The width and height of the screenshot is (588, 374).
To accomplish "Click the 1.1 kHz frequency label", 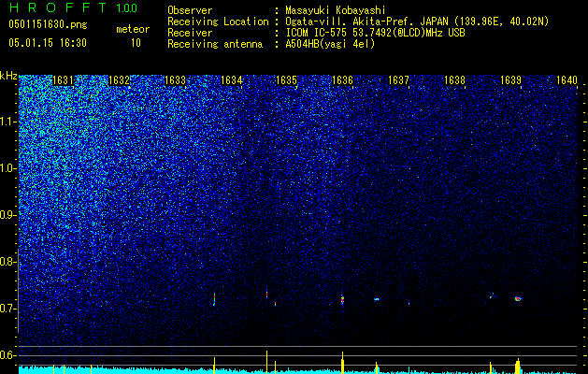I will [x=8, y=122].
